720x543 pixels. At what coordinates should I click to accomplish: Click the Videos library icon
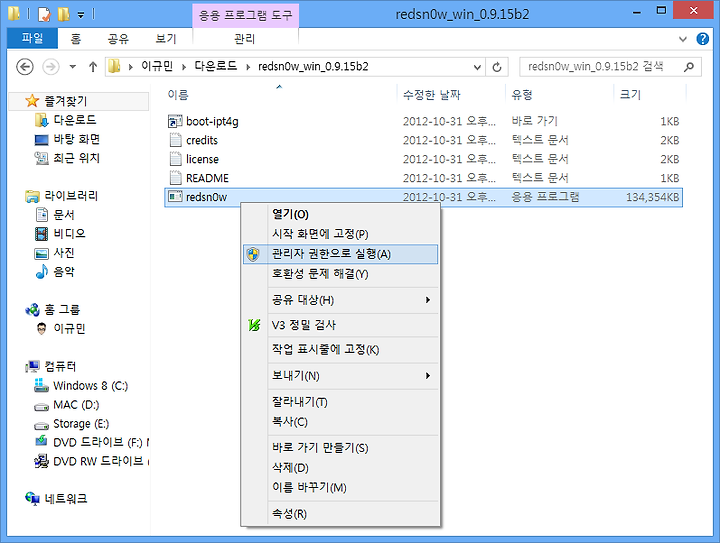pyautogui.click(x=41, y=234)
